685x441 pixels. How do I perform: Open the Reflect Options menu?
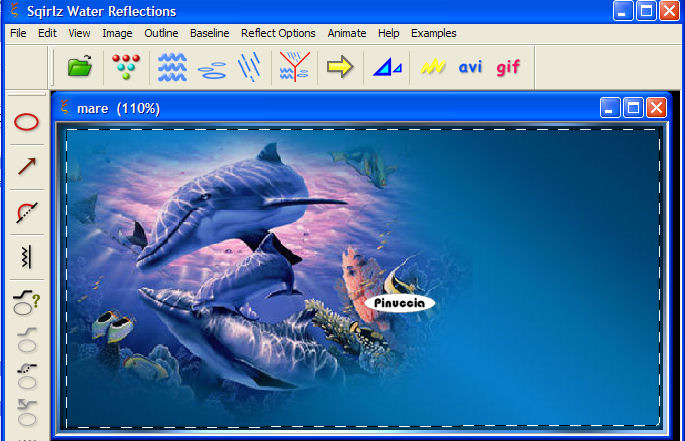[278, 33]
